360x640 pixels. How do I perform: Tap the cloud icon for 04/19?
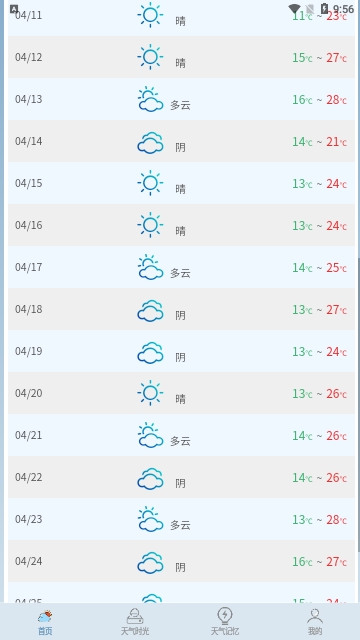click(x=150, y=352)
